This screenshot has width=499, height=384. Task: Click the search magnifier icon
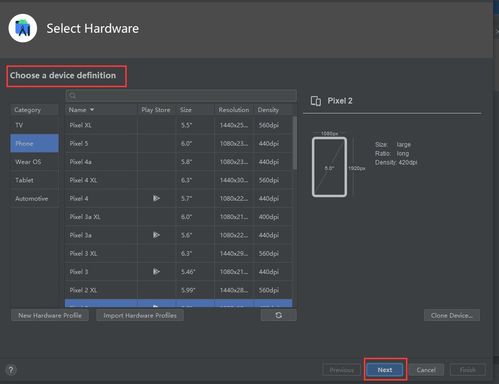[73, 96]
